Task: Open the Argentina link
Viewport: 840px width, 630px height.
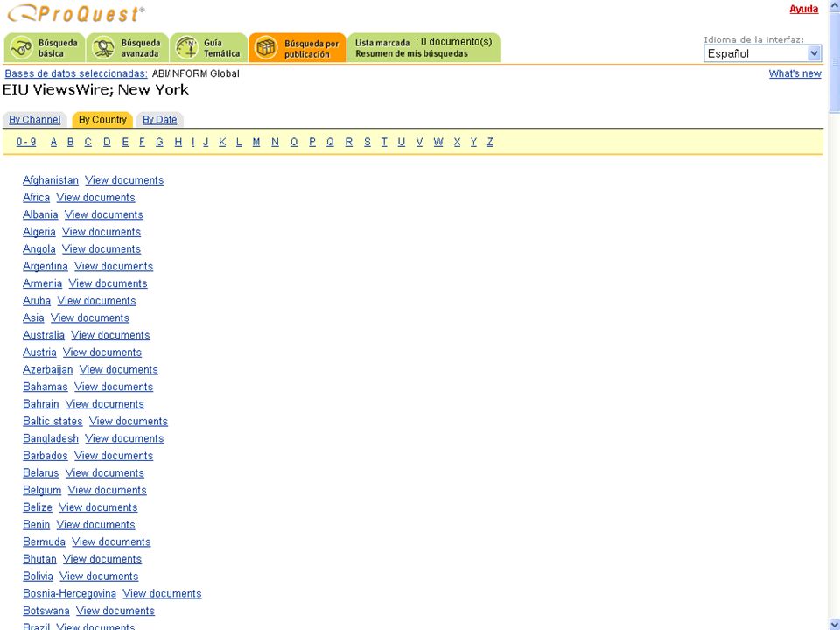Action: click(x=45, y=266)
